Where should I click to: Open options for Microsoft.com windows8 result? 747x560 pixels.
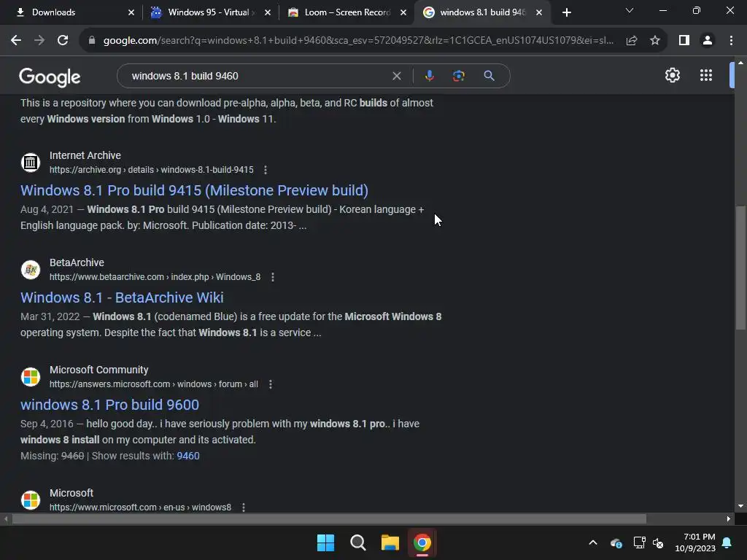pyautogui.click(x=244, y=507)
